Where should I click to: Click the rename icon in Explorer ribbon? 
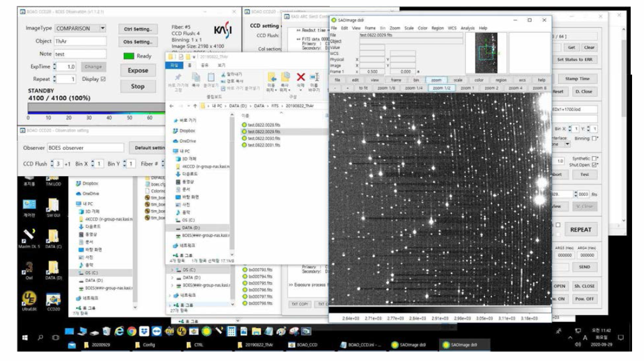click(x=315, y=77)
